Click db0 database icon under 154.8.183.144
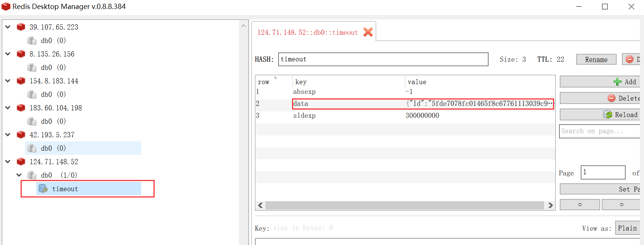 coord(32,94)
